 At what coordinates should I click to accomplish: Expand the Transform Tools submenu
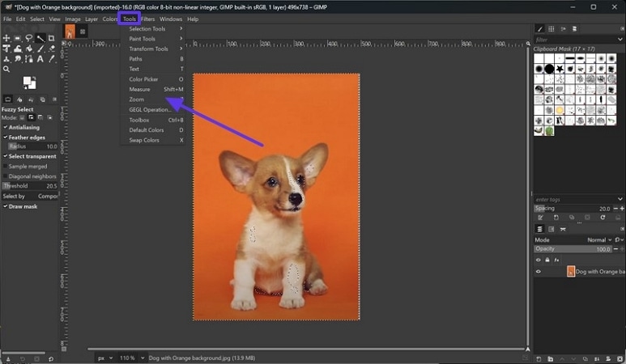(x=153, y=49)
